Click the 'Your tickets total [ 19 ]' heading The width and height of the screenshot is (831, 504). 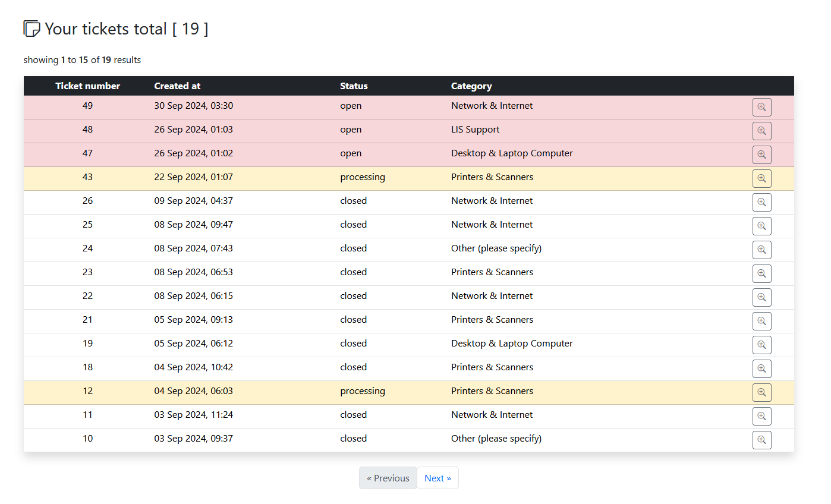click(x=127, y=29)
